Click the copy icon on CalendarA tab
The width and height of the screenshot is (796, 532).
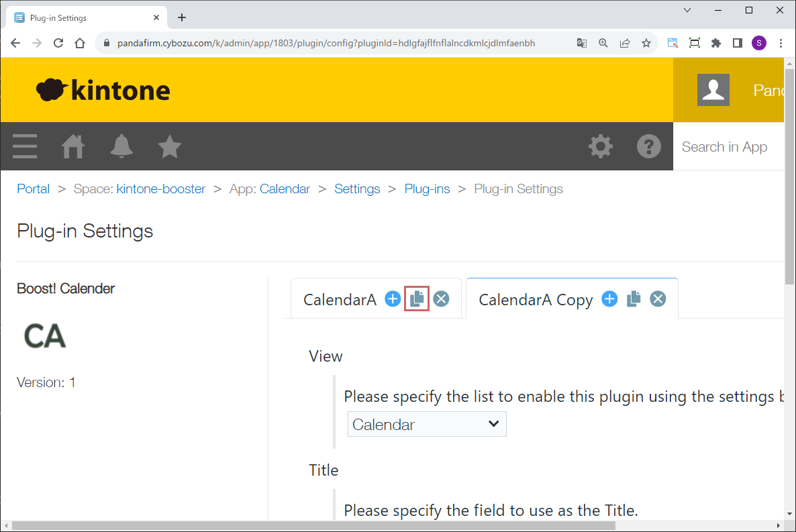(x=417, y=299)
